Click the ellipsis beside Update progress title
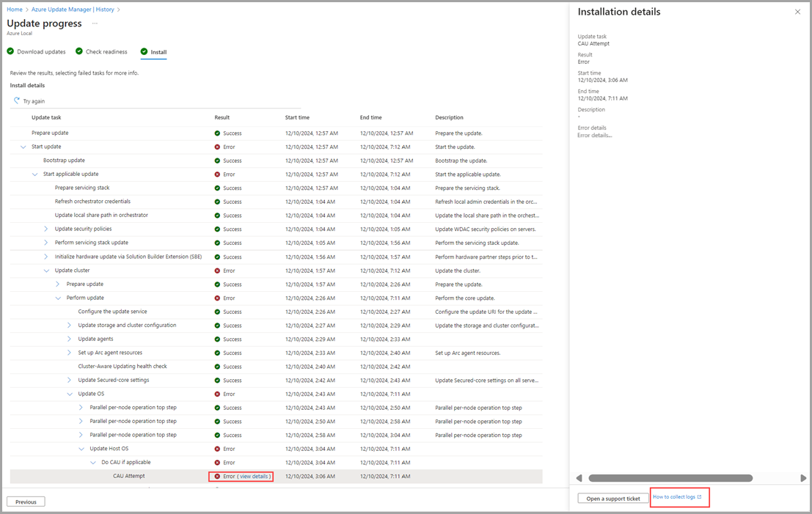This screenshot has height=514, width=812. (95, 23)
